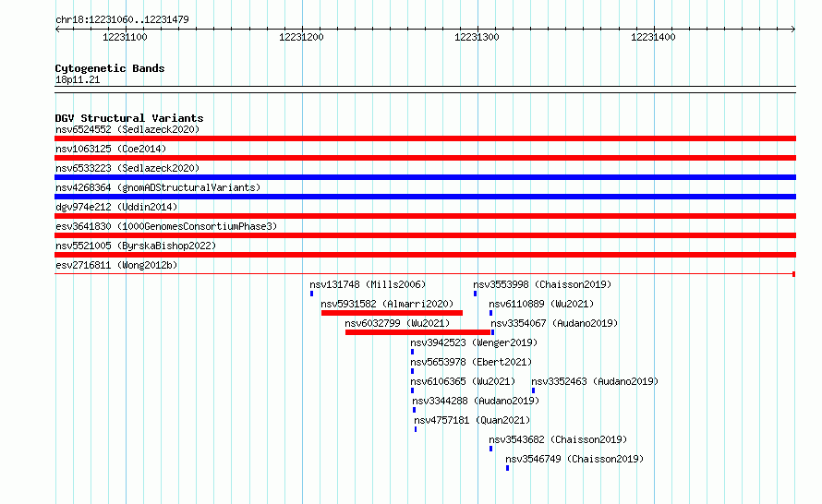Click the thin red line of esv2716811

point(425,273)
